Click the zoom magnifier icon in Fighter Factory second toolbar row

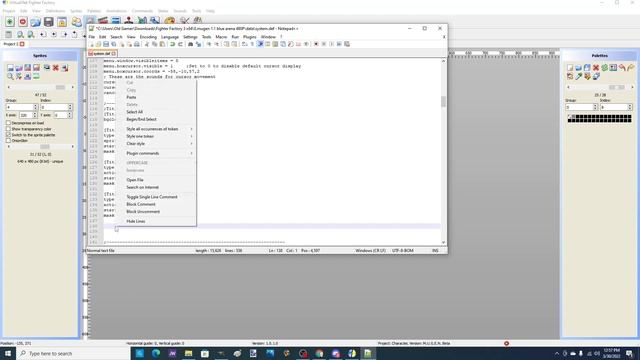click(x=20, y=35)
